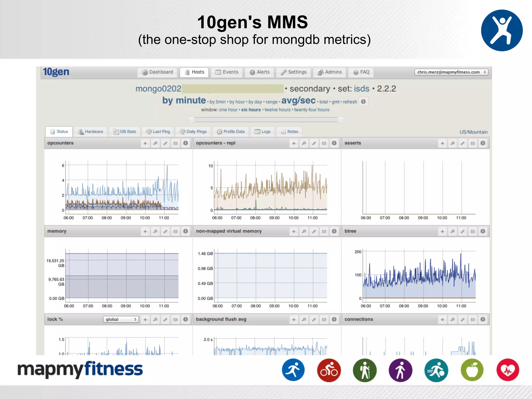532x399 pixels.
Task: Switch to the Logs tab
Action: (x=262, y=132)
